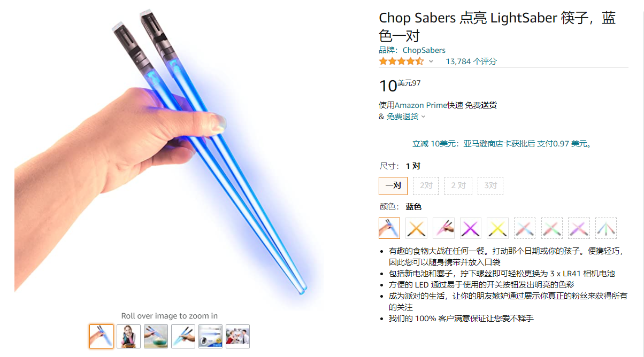Show the girl with chopsticks thumbnail

(x=128, y=336)
